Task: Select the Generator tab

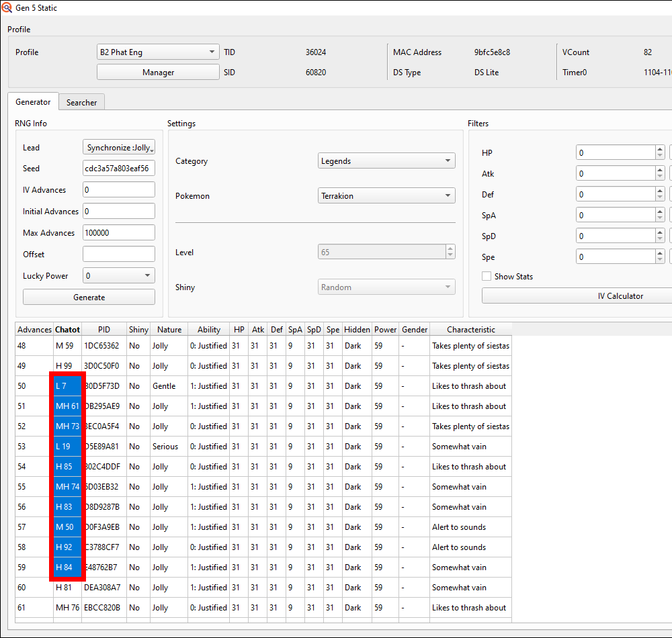Action: [x=33, y=102]
